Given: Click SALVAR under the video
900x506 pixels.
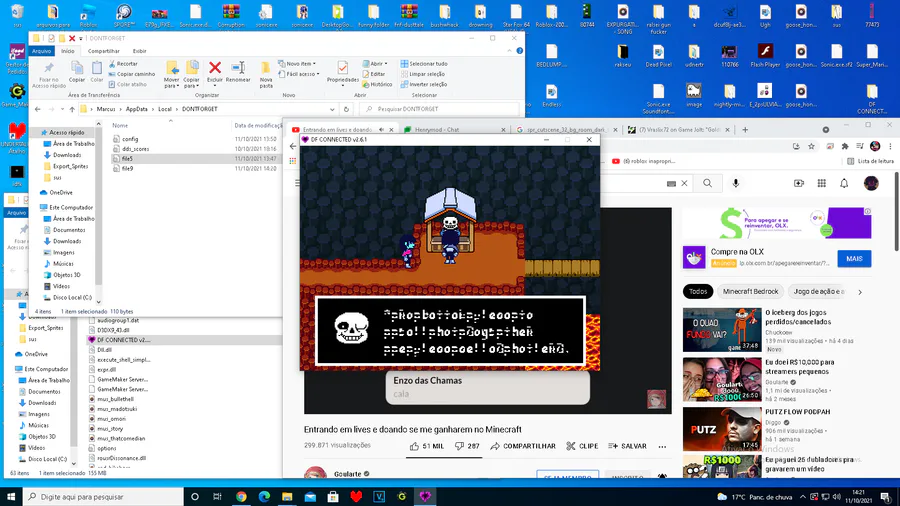Looking at the screenshot, I should tap(627, 446).
